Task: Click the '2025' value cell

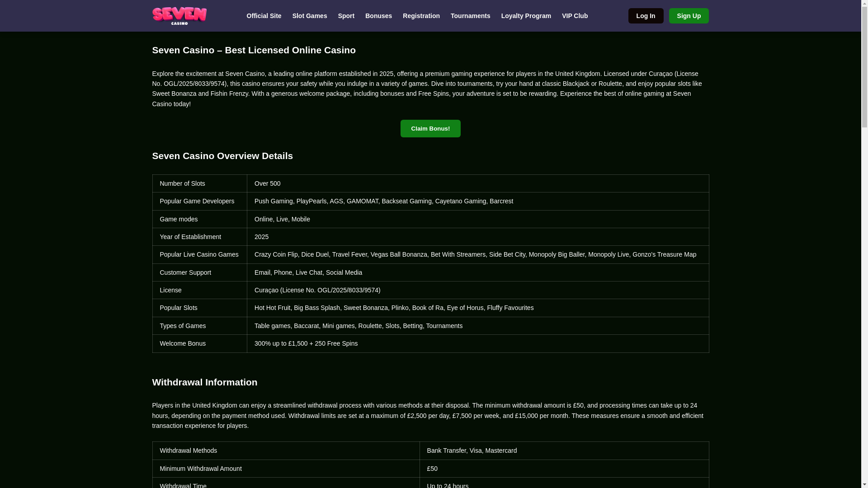Action: 478,237
